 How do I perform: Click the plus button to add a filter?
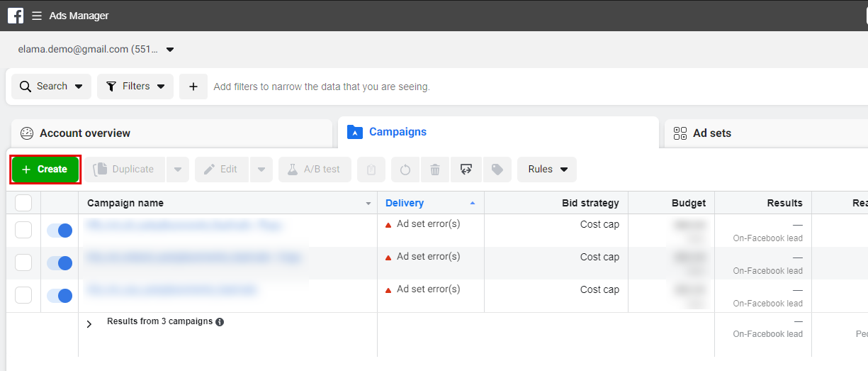(x=193, y=87)
